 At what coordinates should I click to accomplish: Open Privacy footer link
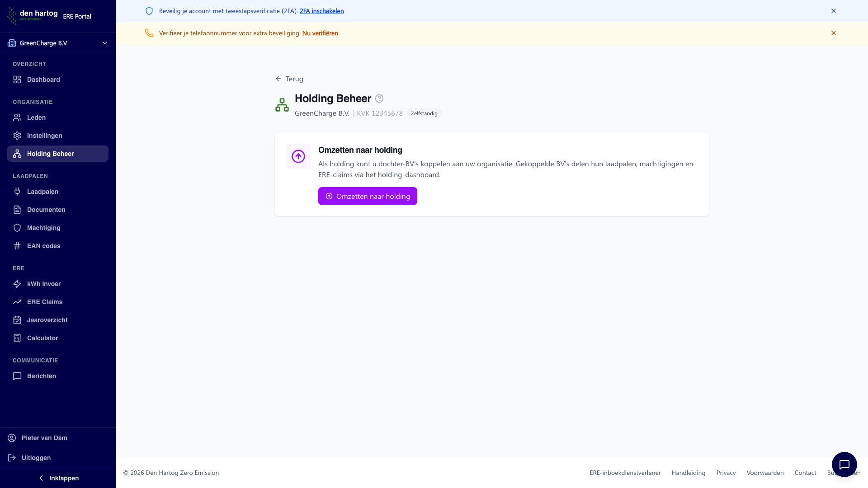pyautogui.click(x=726, y=473)
